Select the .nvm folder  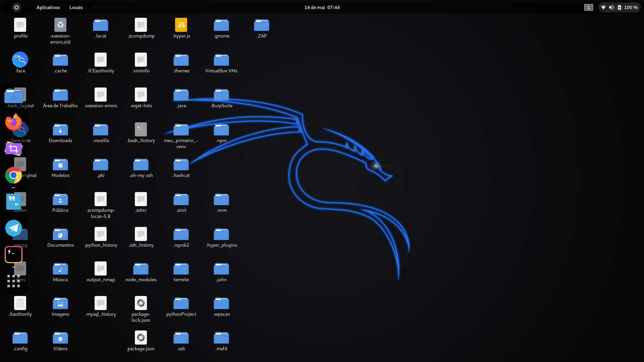(x=221, y=199)
